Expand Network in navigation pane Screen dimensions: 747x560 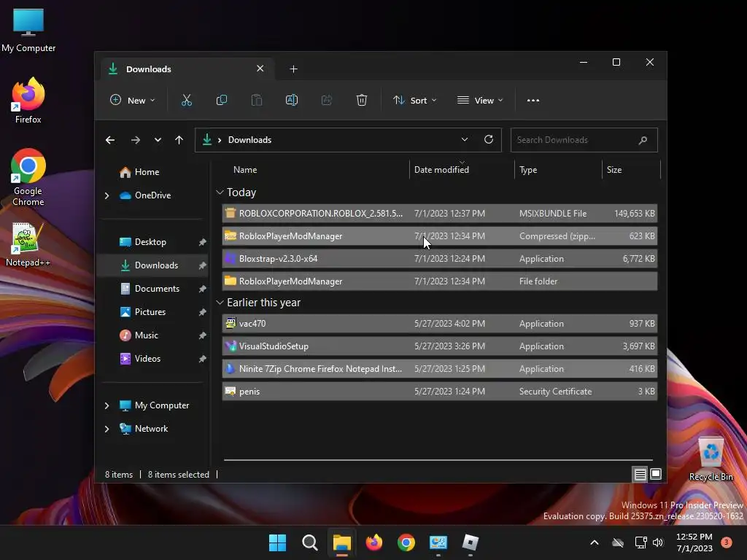click(x=107, y=429)
